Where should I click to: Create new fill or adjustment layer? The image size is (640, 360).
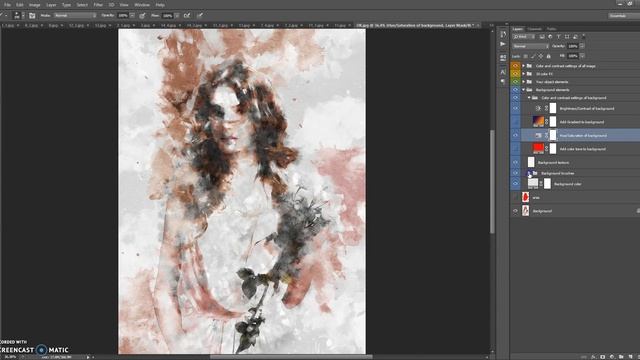tap(612, 357)
